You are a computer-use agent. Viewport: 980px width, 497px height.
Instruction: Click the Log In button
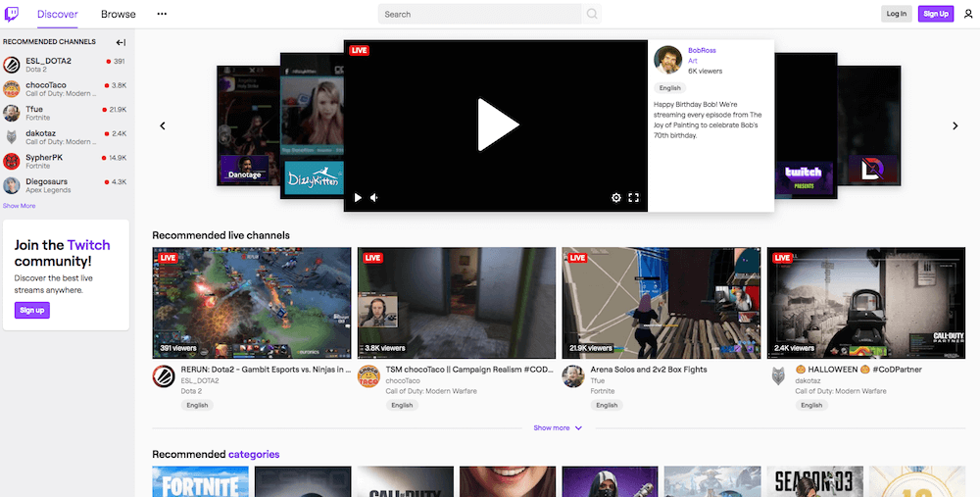point(897,14)
